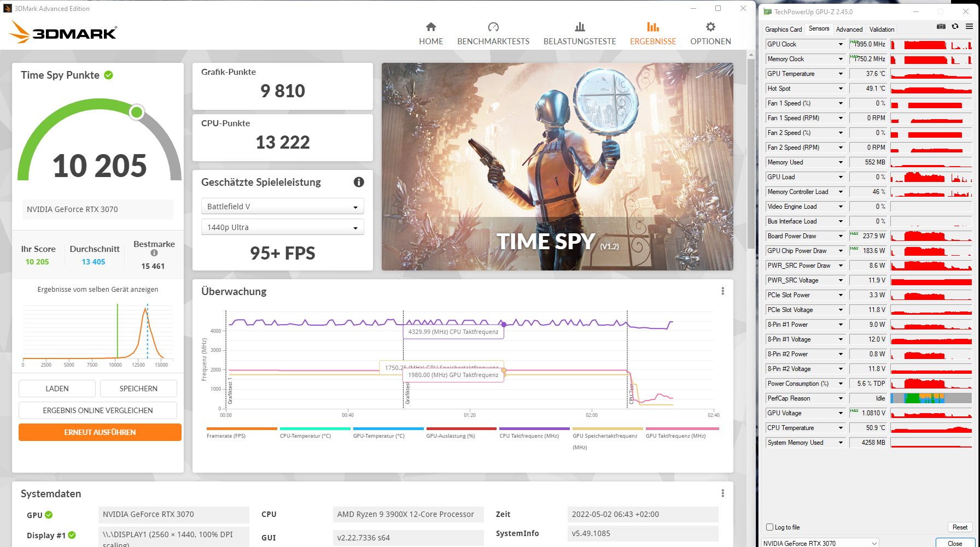Click LADEN button

(x=57, y=389)
